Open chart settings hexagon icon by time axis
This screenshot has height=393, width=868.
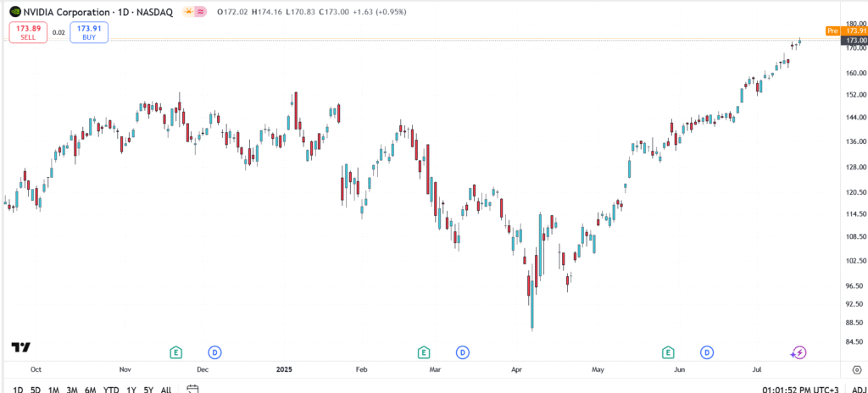[852, 369]
